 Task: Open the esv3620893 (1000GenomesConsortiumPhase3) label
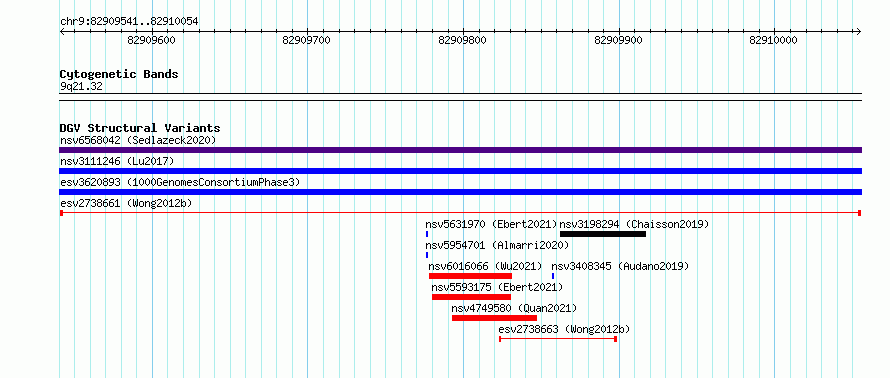(180, 182)
